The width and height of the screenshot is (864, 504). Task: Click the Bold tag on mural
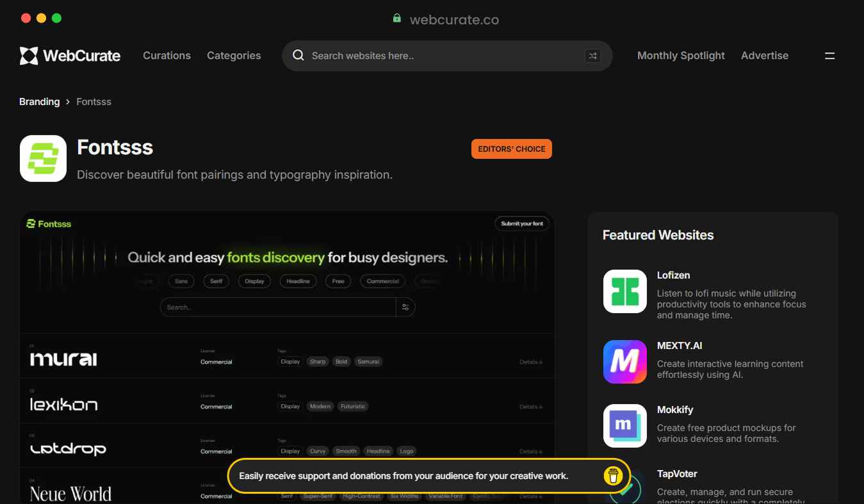(x=341, y=362)
